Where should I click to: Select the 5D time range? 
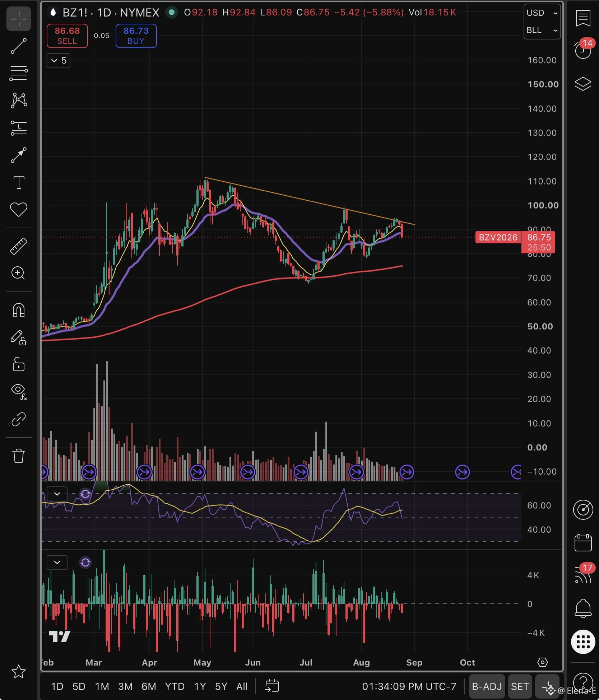tap(79, 686)
